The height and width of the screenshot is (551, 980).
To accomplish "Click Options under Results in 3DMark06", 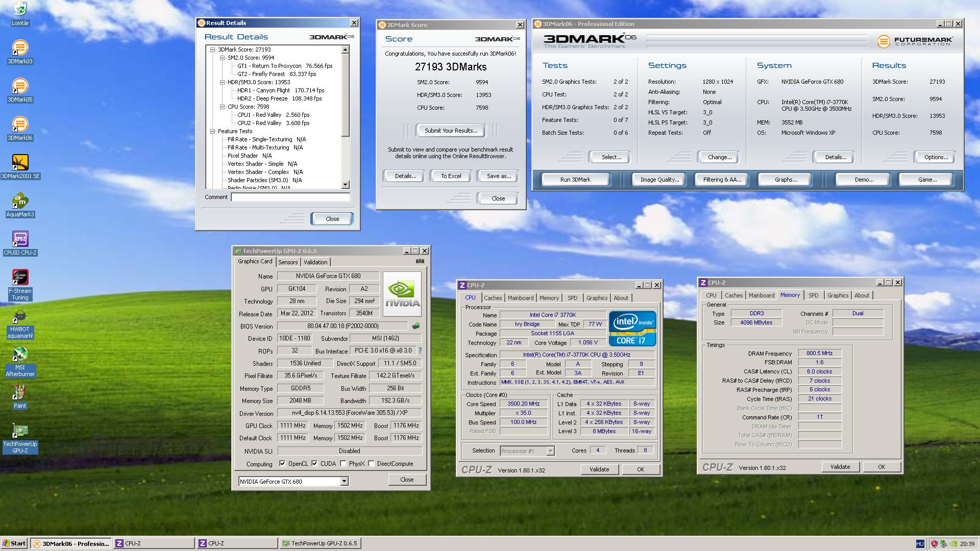I will click(936, 157).
